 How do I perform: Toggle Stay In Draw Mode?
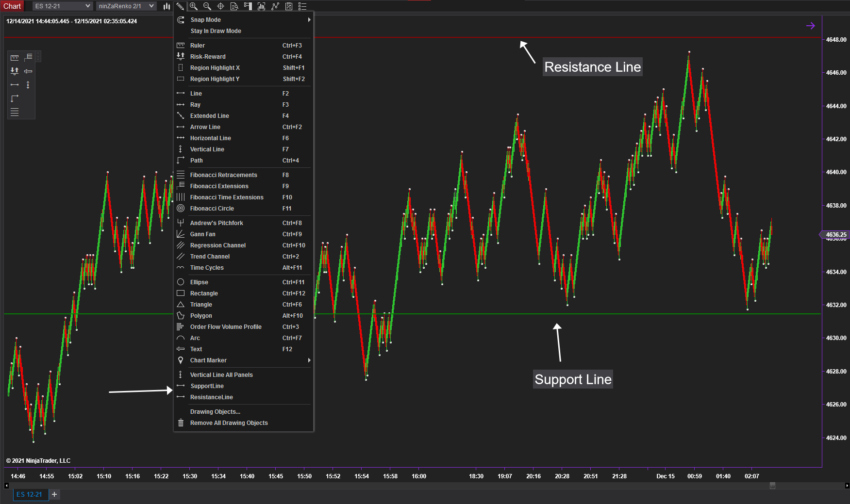point(244,31)
